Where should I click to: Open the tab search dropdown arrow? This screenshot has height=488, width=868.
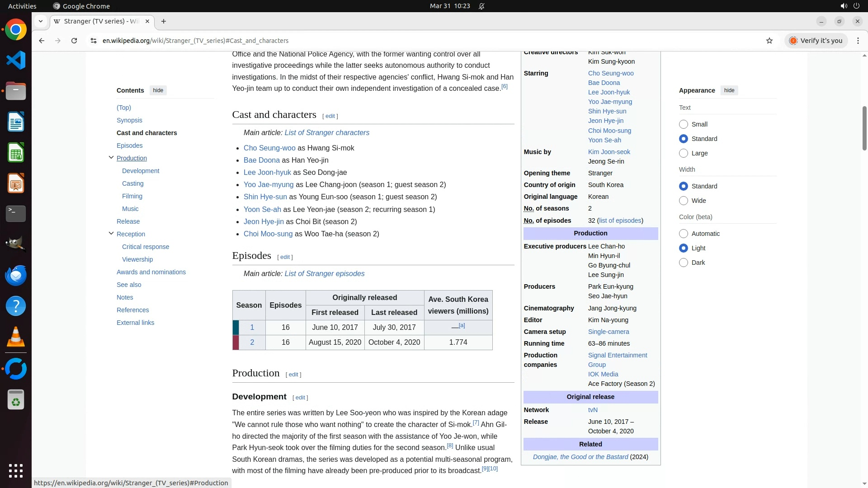pyautogui.click(x=41, y=21)
